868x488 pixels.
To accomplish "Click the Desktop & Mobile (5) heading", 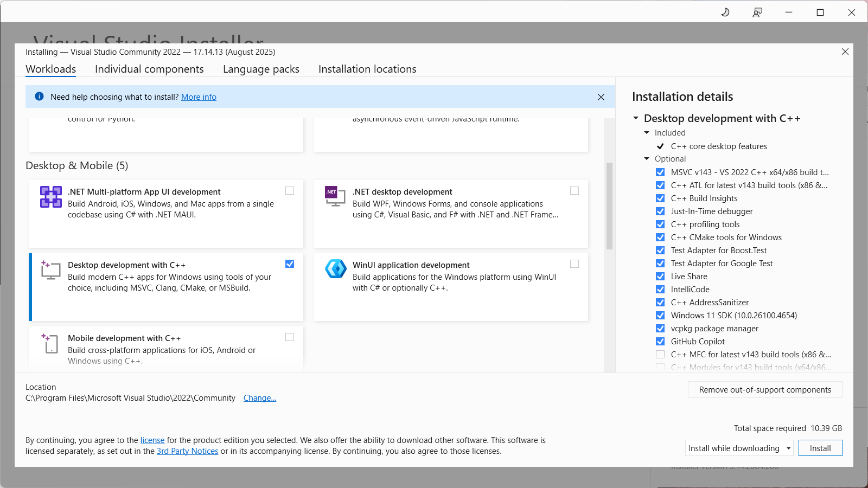I will coord(77,166).
